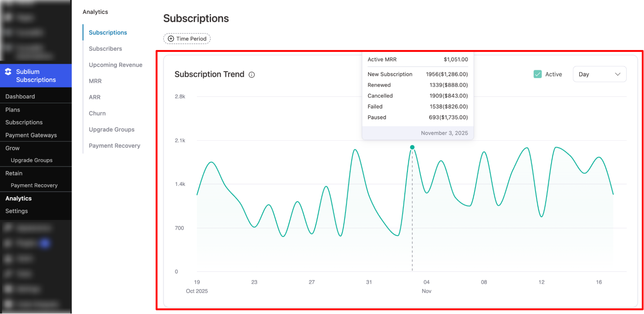Click the Time Period filter button
This screenshot has height=314, width=644.
coord(187,38)
